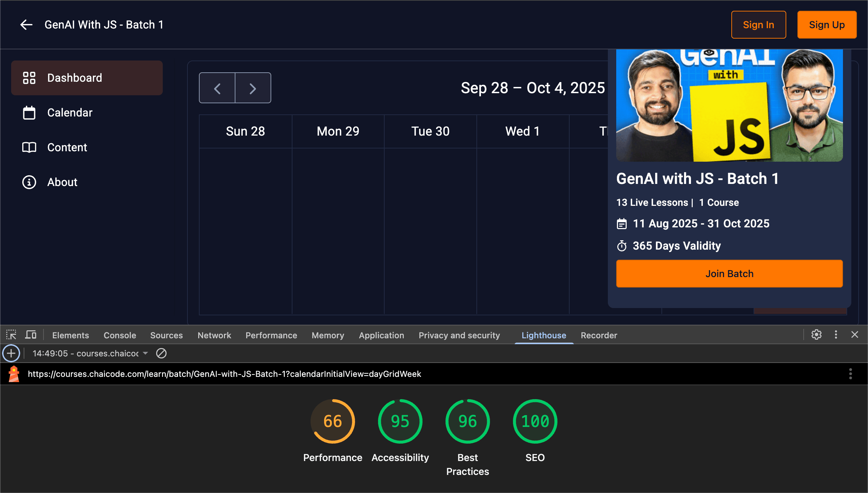Screen dimensions: 868x493
Task: Open the DevTools customize menu
Action: click(836, 335)
